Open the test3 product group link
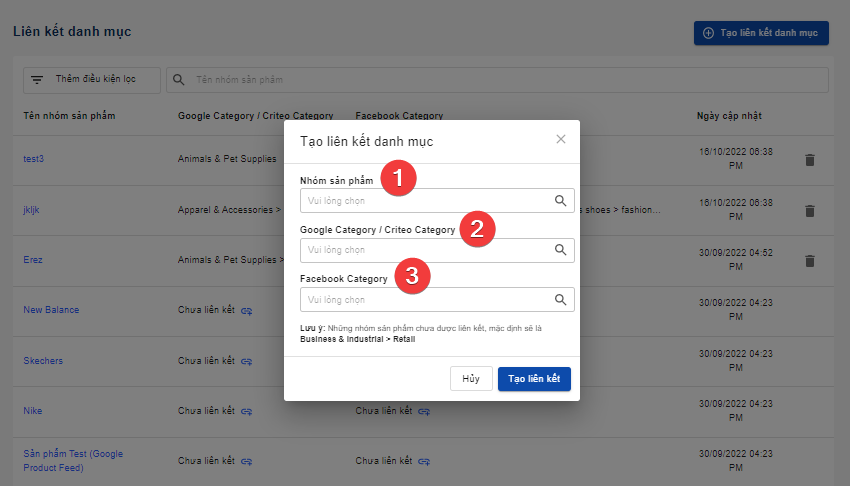This screenshot has width=850, height=486. pyautogui.click(x=34, y=159)
